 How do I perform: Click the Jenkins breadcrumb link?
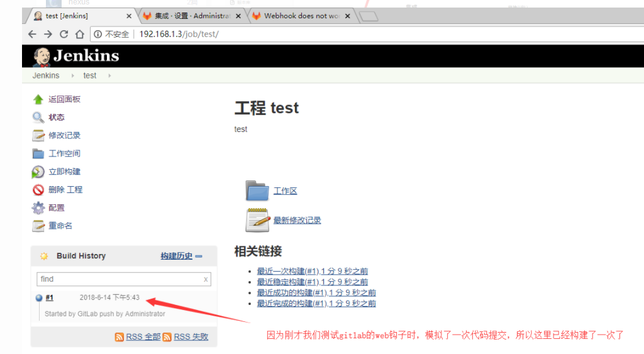tap(46, 75)
